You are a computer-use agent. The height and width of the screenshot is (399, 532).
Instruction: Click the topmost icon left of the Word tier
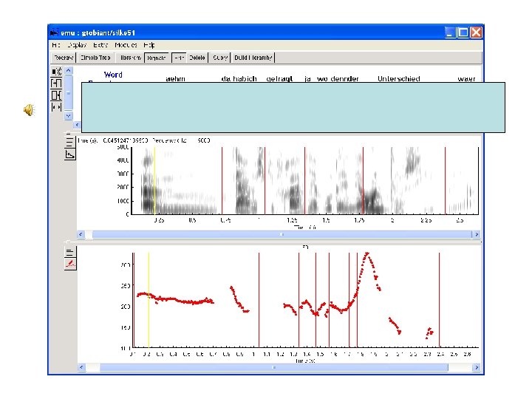click(x=56, y=71)
